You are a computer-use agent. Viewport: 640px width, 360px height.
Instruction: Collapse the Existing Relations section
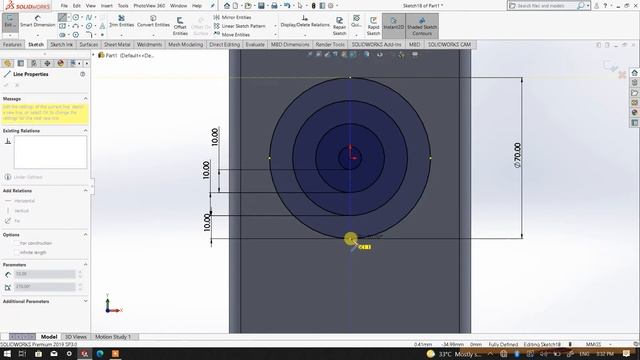[x=85, y=131]
